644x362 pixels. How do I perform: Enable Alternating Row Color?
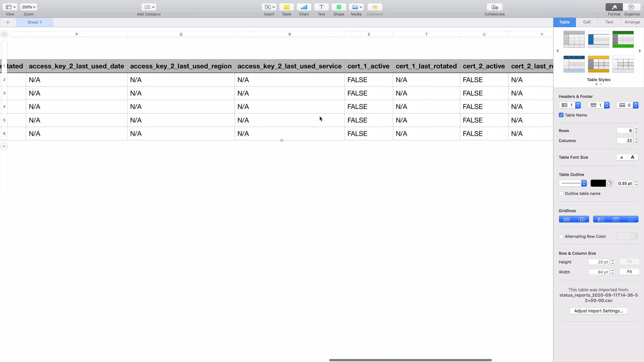(x=561, y=236)
